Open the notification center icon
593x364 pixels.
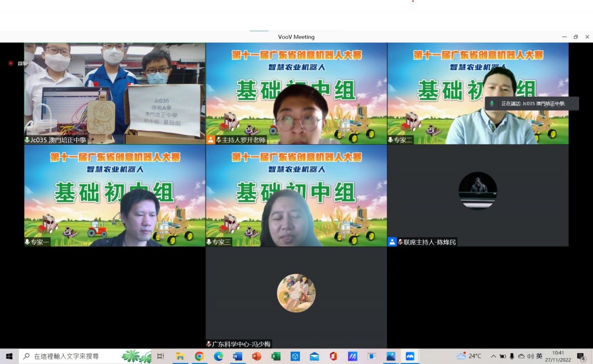click(x=581, y=356)
